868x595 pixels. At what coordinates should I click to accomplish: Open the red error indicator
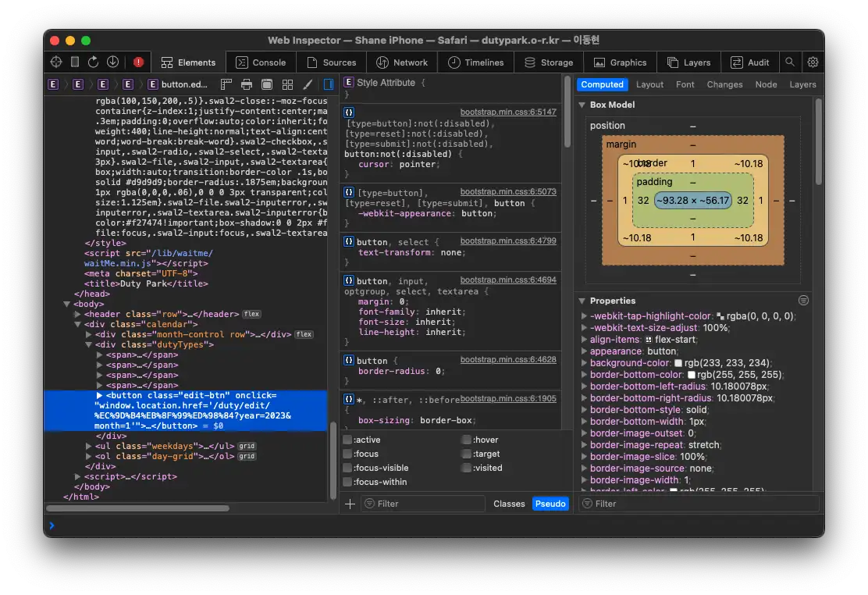(x=138, y=62)
